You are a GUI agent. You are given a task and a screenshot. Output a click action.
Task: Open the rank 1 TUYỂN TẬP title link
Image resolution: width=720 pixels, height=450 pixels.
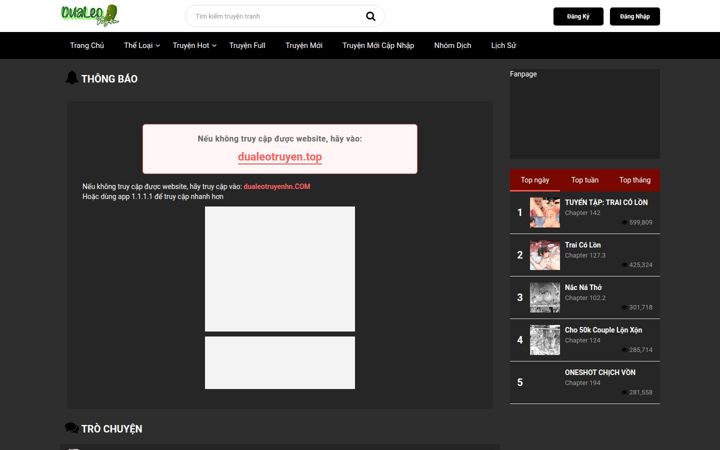(606, 202)
